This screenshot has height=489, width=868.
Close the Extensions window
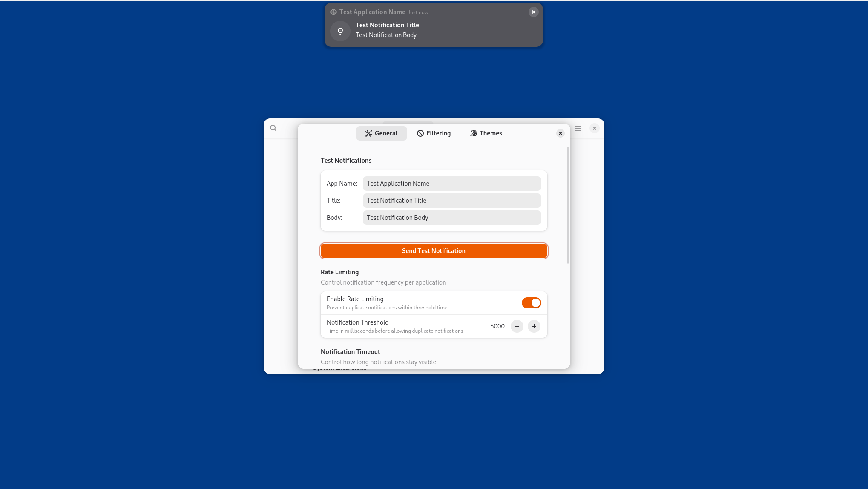coord(595,128)
